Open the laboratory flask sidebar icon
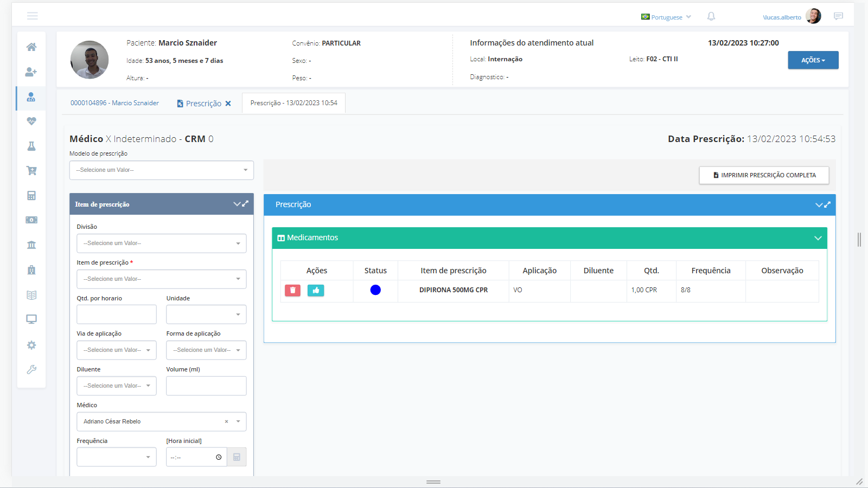 [x=31, y=146]
